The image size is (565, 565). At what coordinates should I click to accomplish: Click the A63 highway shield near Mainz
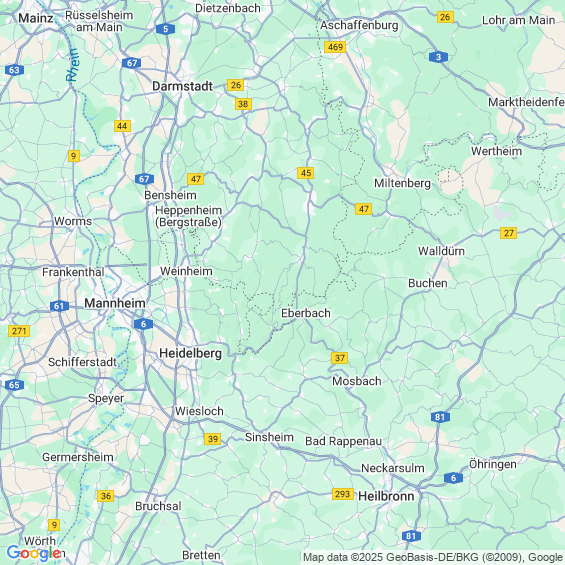point(14,70)
